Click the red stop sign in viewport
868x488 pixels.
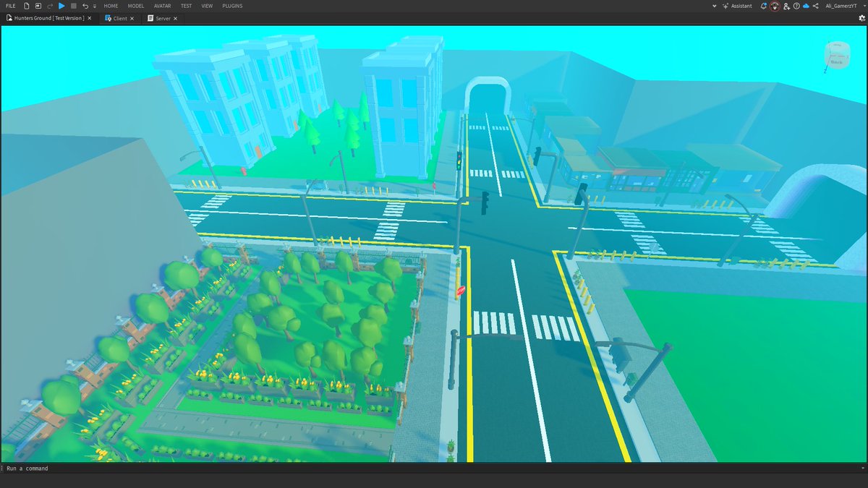[x=461, y=290]
